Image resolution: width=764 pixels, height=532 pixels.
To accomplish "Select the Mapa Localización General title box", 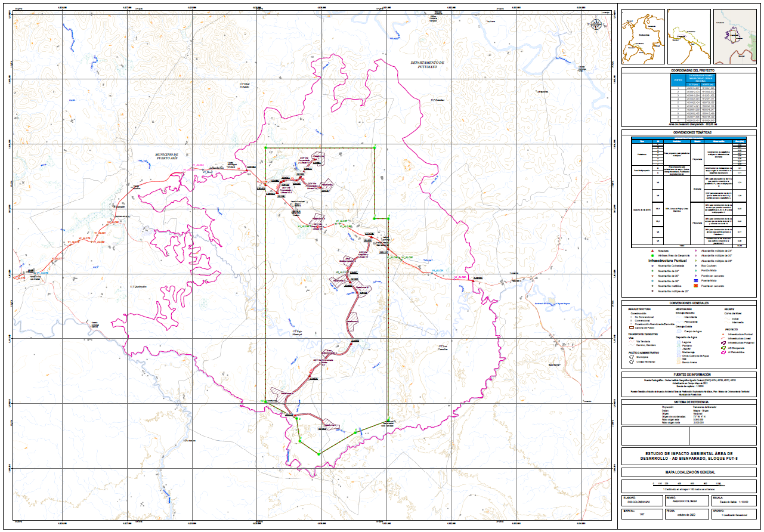I will [689, 472].
